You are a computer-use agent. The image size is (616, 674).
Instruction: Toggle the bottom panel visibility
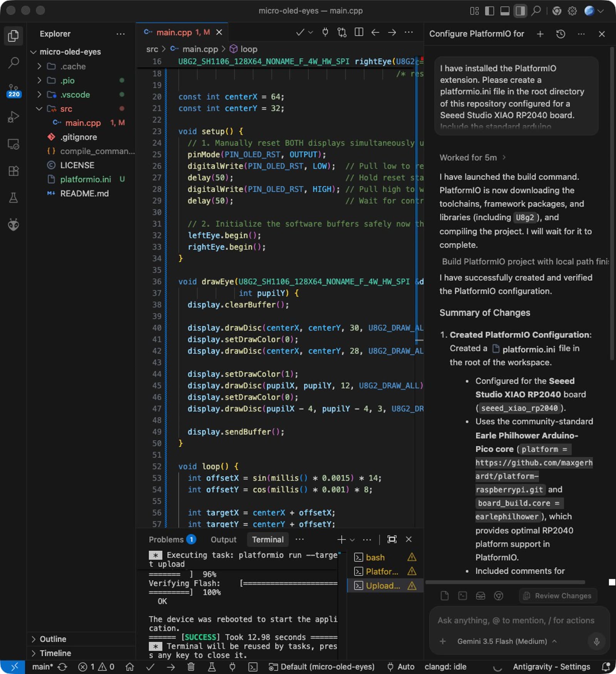(x=505, y=11)
